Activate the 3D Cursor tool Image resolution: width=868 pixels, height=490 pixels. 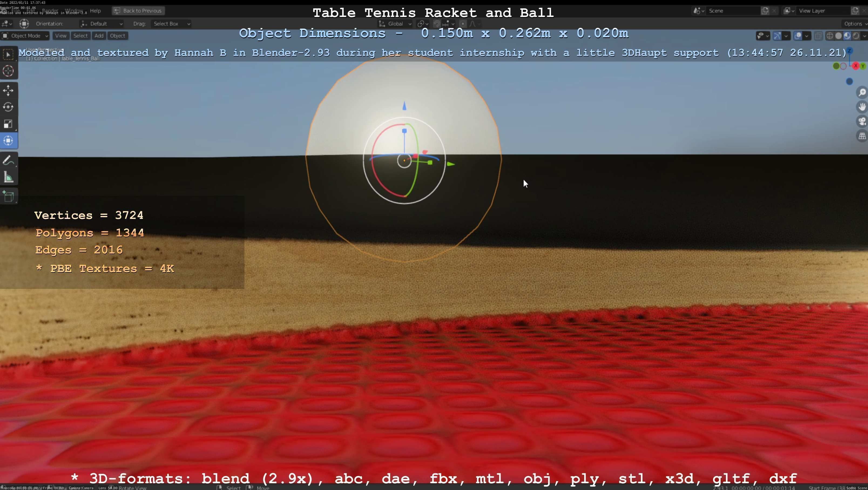(8, 71)
